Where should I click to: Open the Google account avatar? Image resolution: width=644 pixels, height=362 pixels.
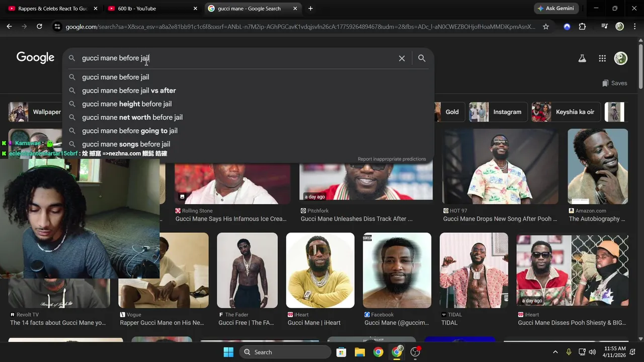[x=621, y=58]
